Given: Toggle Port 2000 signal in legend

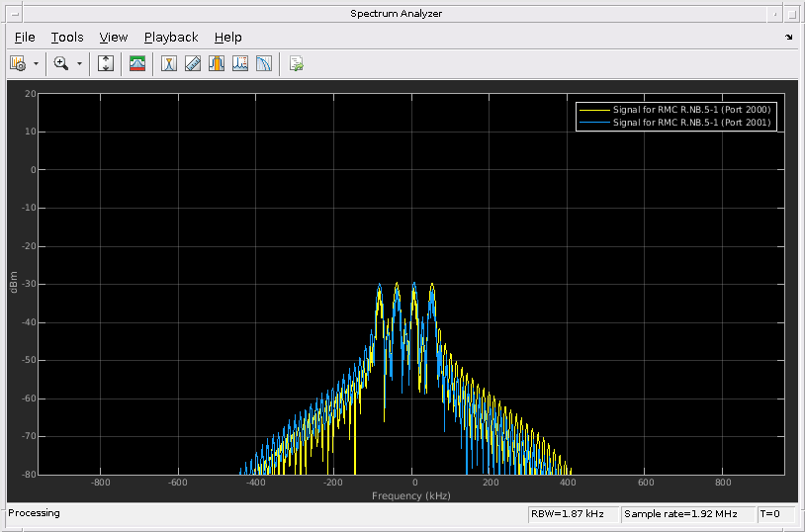Looking at the screenshot, I should (x=691, y=109).
